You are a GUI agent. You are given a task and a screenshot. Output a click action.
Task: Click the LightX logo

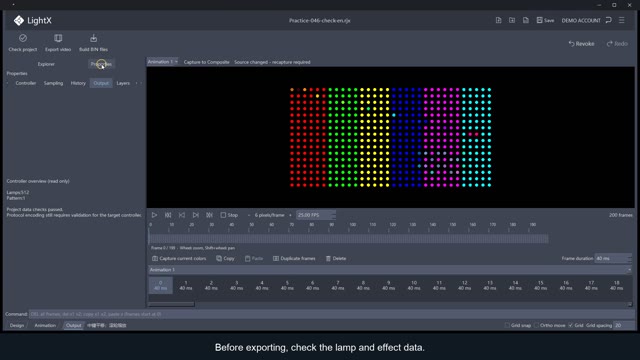[32, 20]
